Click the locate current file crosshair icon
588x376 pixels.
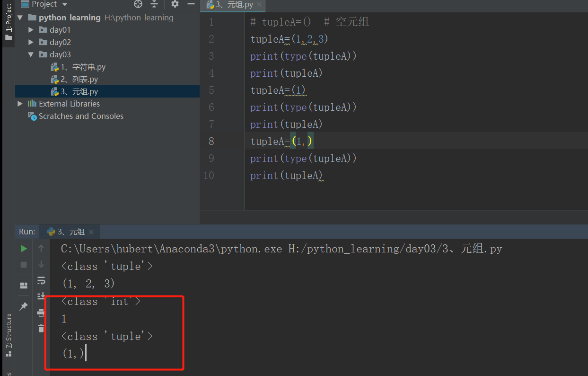[138, 4]
